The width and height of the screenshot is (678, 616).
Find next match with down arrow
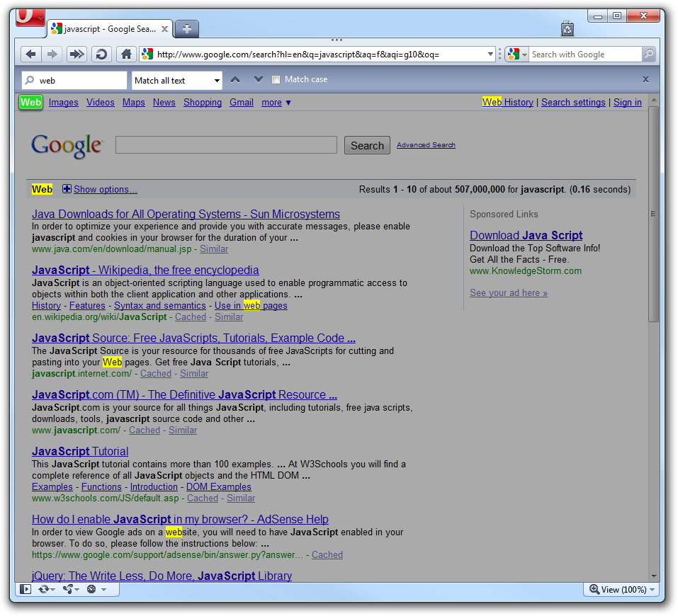point(259,79)
